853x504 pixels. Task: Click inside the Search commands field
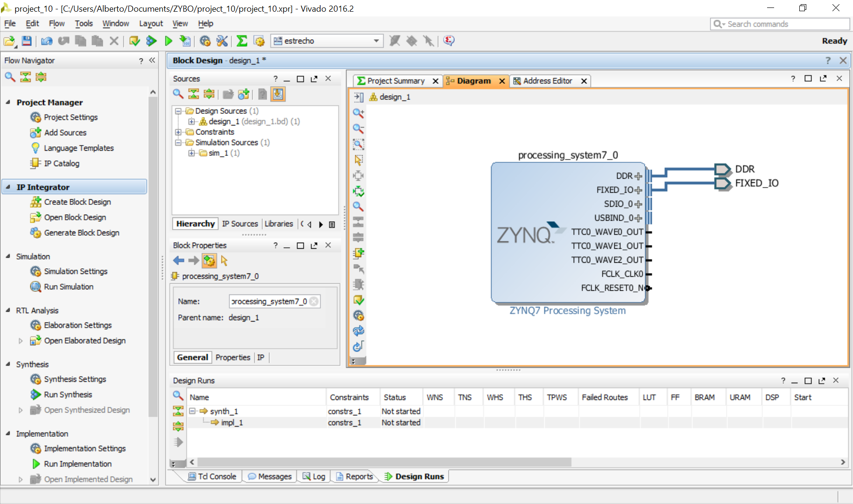780,24
